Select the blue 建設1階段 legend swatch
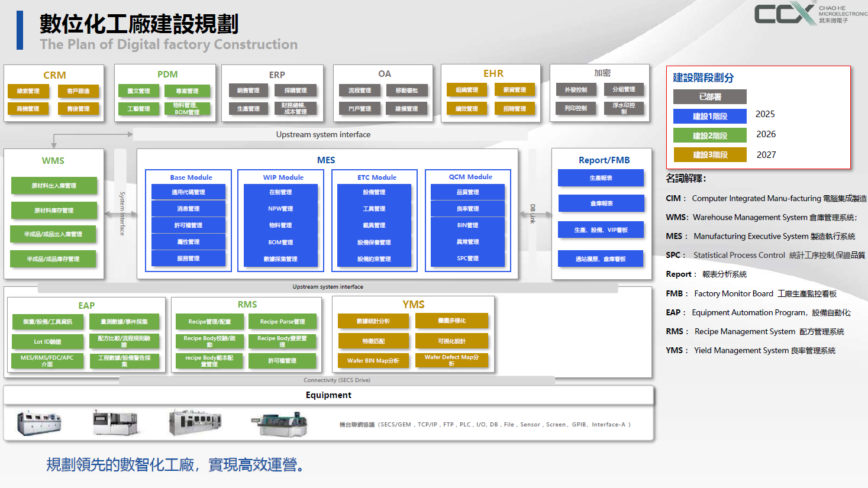This screenshot has height=488, width=868. tap(710, 117)
